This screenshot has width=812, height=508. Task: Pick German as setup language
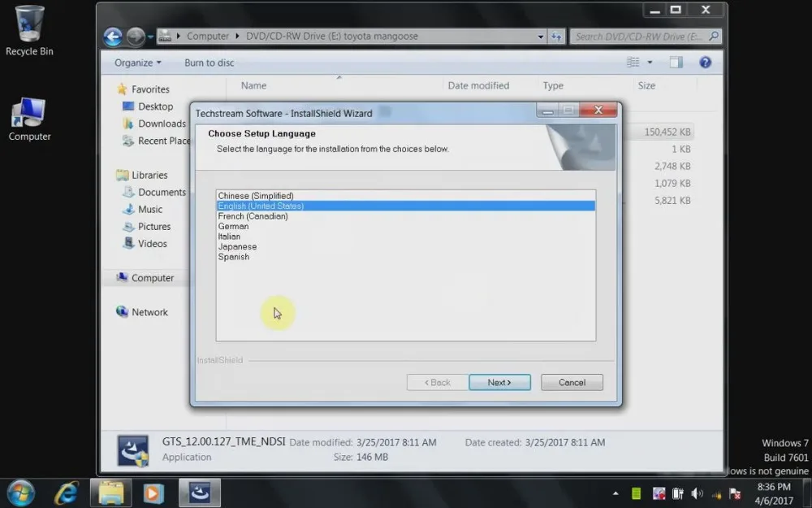(405, 226)
